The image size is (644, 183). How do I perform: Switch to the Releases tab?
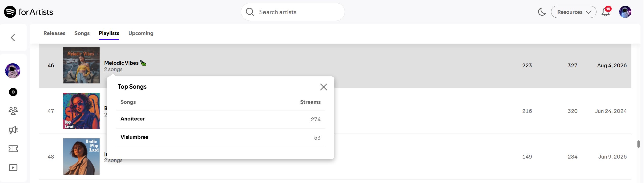[54, 33]
